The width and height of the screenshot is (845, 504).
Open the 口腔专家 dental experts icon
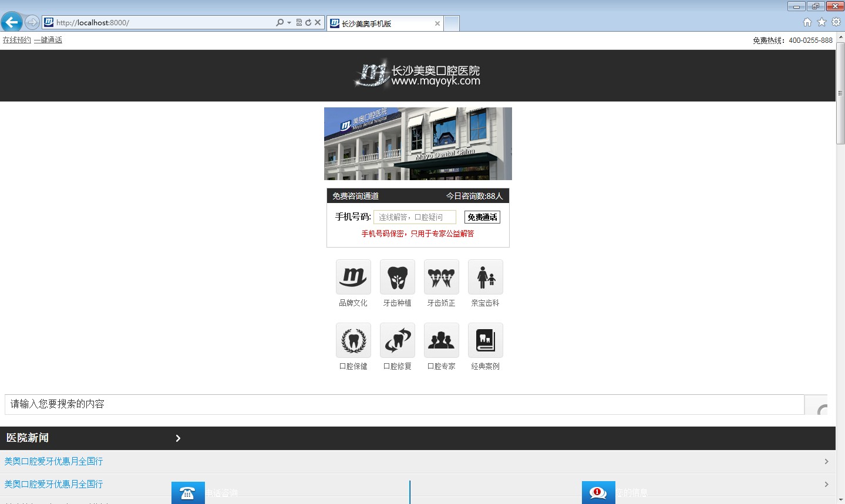click(442, 340)
